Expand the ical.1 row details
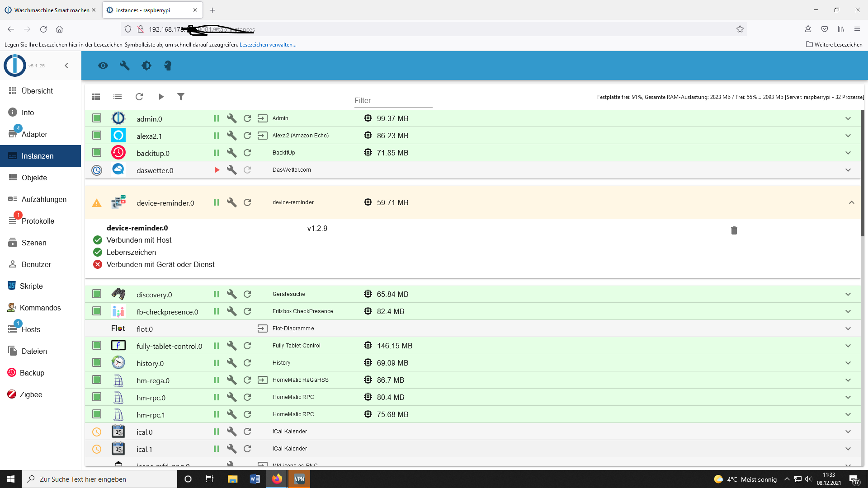868x488 pixels. point(848,449)
